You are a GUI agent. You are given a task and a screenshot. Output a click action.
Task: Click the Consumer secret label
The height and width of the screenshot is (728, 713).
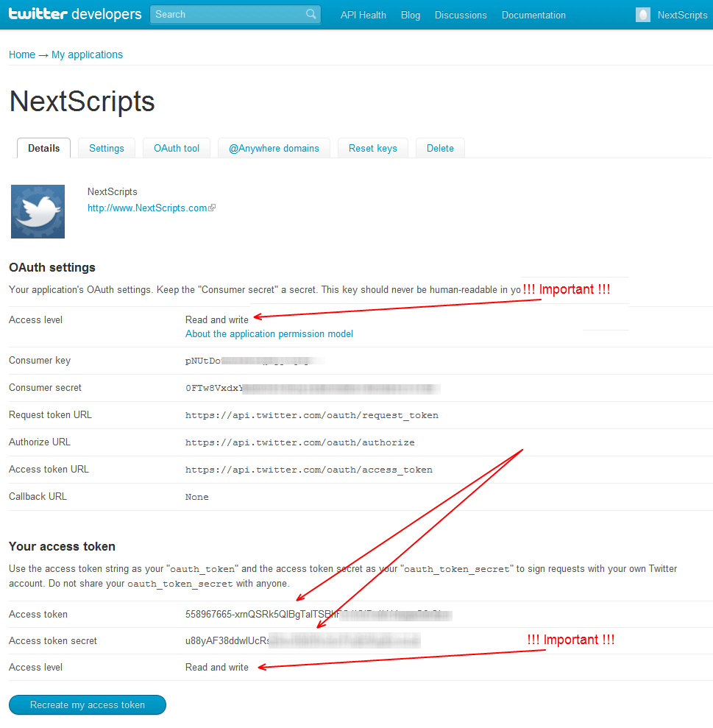tap(45, 388)
